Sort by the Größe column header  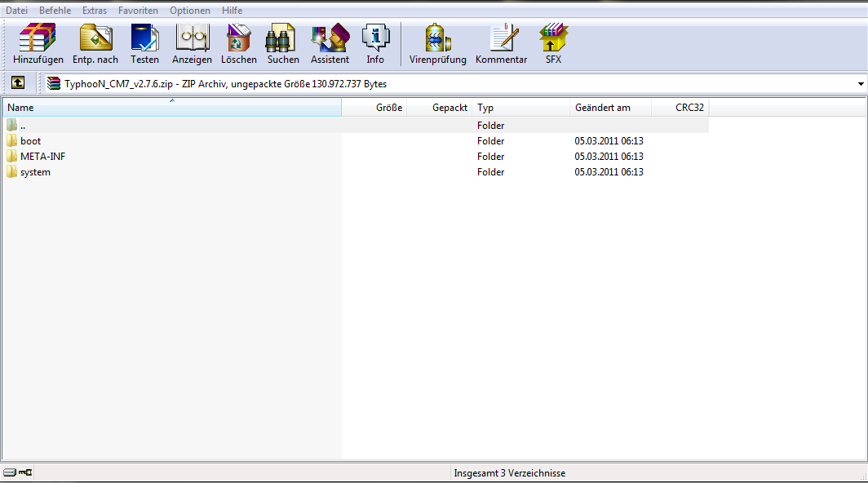(374, 108)
